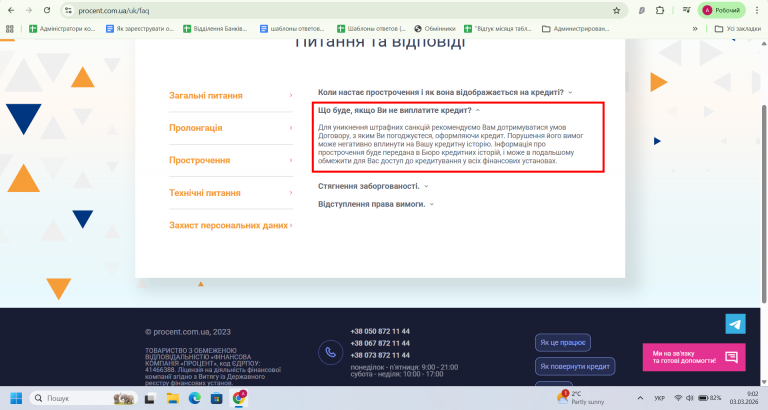Screen dimensions: 768x410
Task: Open the Windows Start menu
Action: [16, 398]
